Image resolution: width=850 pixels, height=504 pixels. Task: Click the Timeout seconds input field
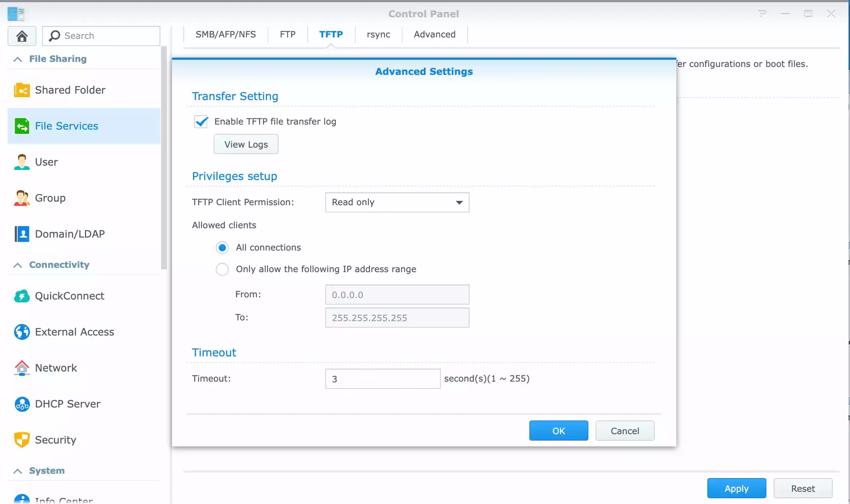pyautogui.click(x=383, y=379)
